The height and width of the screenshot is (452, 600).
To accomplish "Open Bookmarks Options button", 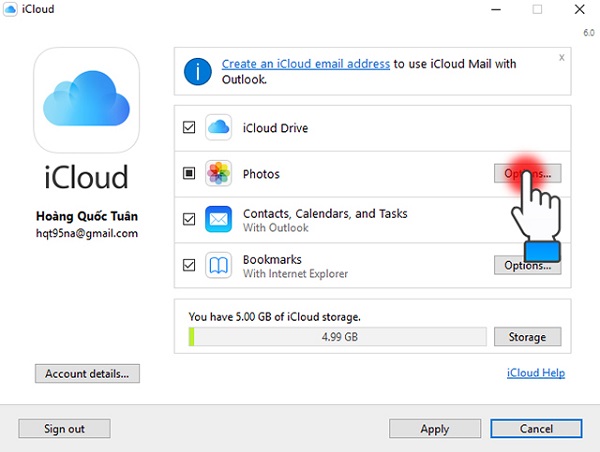I will tap(527, 265).
